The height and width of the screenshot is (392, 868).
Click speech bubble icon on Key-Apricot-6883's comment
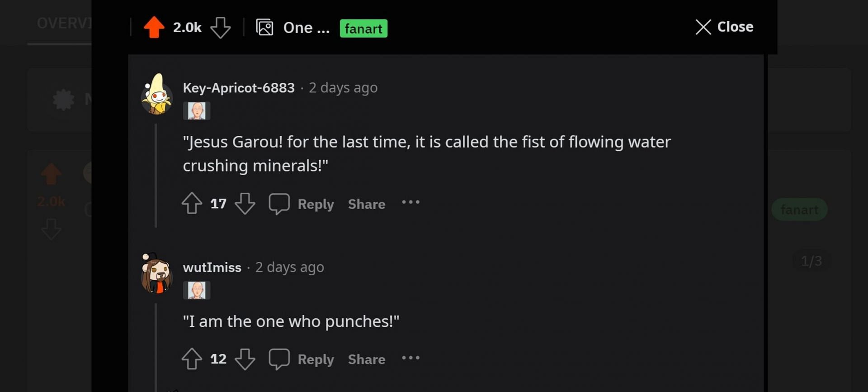279,203
